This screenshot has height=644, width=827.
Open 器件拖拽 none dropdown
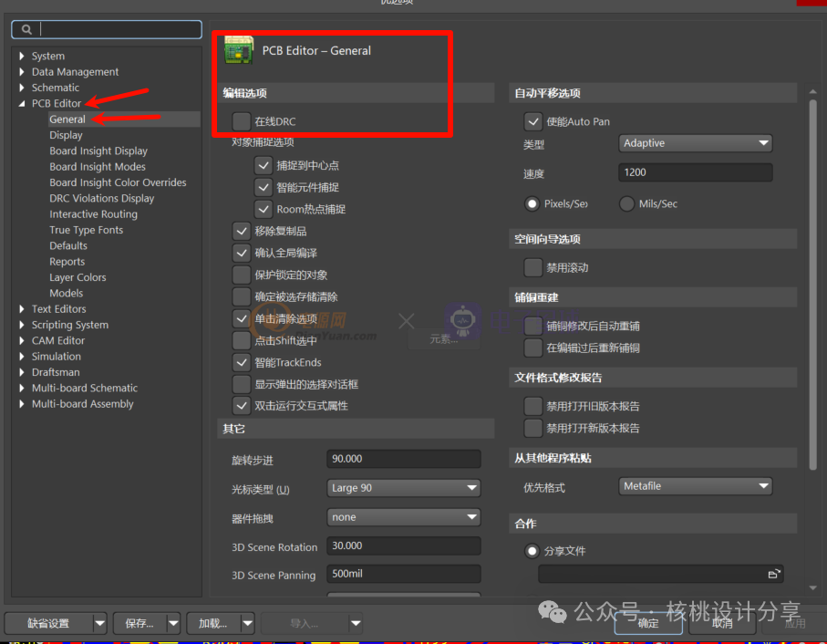pyautogui.click(x=404, y=517)
